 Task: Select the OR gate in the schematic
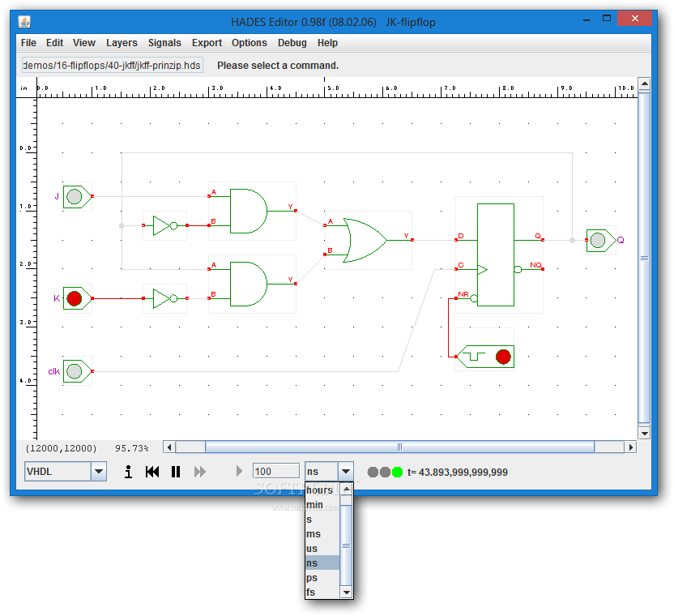(x=365, y=240)
